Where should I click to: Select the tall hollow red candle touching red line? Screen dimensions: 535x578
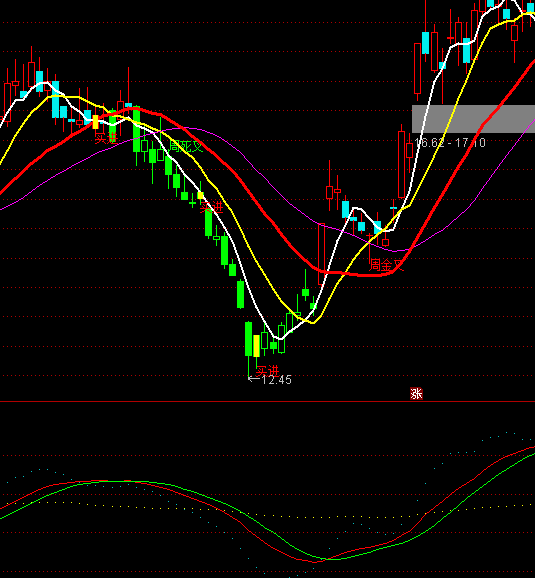pos(322,254)
